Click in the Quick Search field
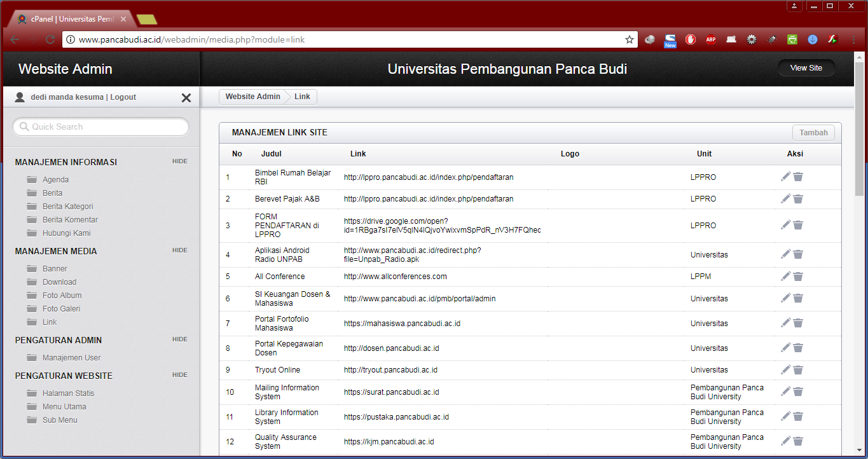 tap(102, 127)
